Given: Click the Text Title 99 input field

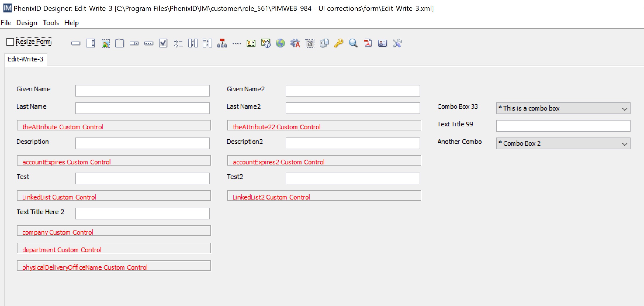Looking at the screenshot, I should [563, 126].
